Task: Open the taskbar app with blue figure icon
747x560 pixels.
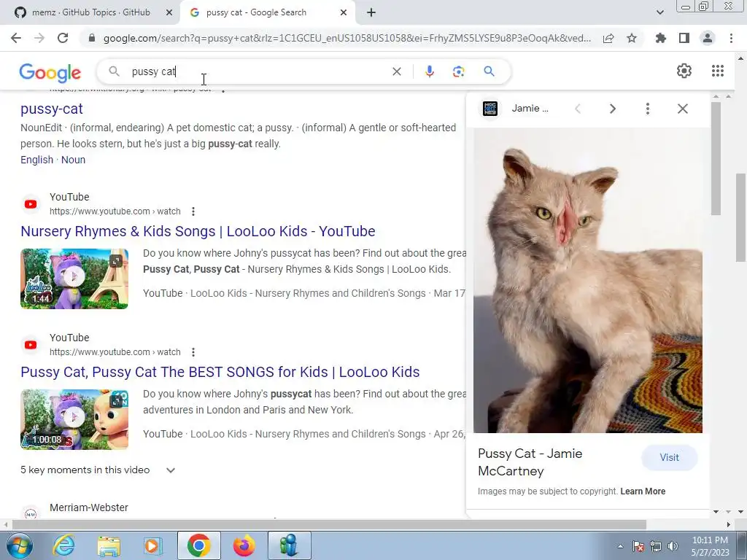Action: tap(289, 545)
